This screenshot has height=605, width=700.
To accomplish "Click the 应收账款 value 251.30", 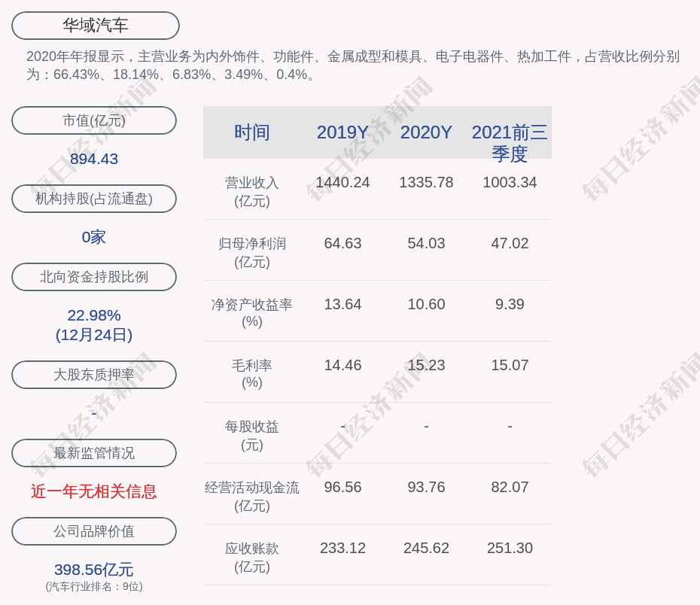I will click(510, 548).
